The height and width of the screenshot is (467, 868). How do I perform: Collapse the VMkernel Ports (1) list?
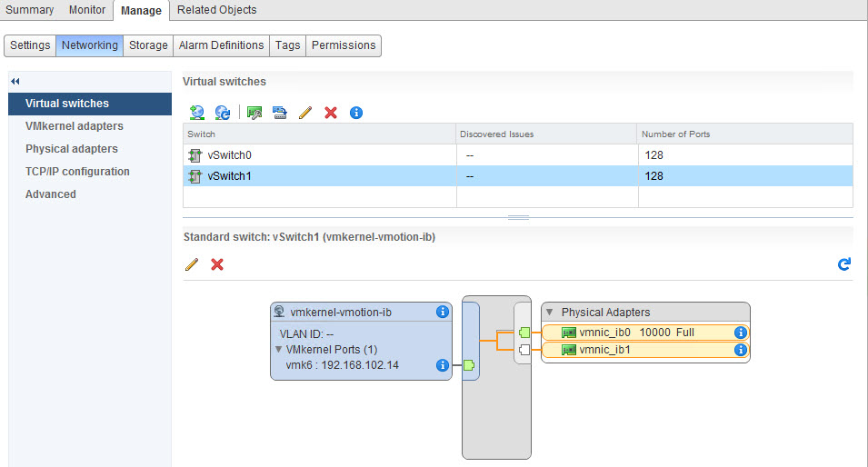tap(278, 349)
